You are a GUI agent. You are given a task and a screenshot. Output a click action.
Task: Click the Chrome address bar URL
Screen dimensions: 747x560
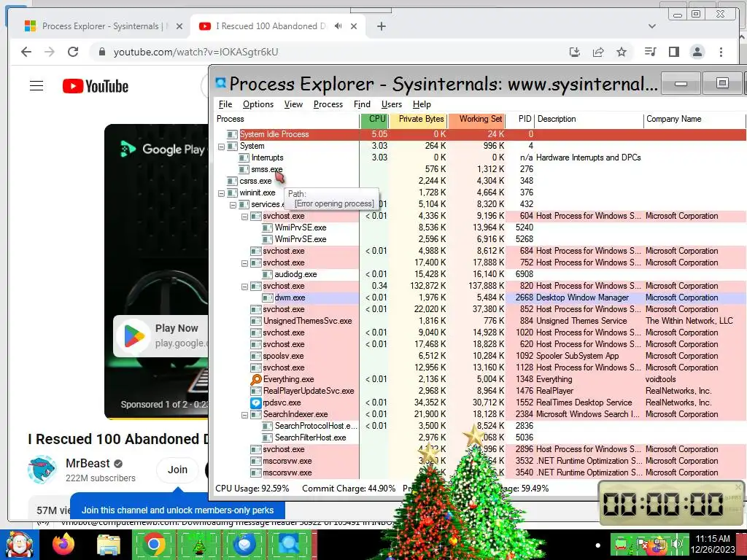[196, 52]
